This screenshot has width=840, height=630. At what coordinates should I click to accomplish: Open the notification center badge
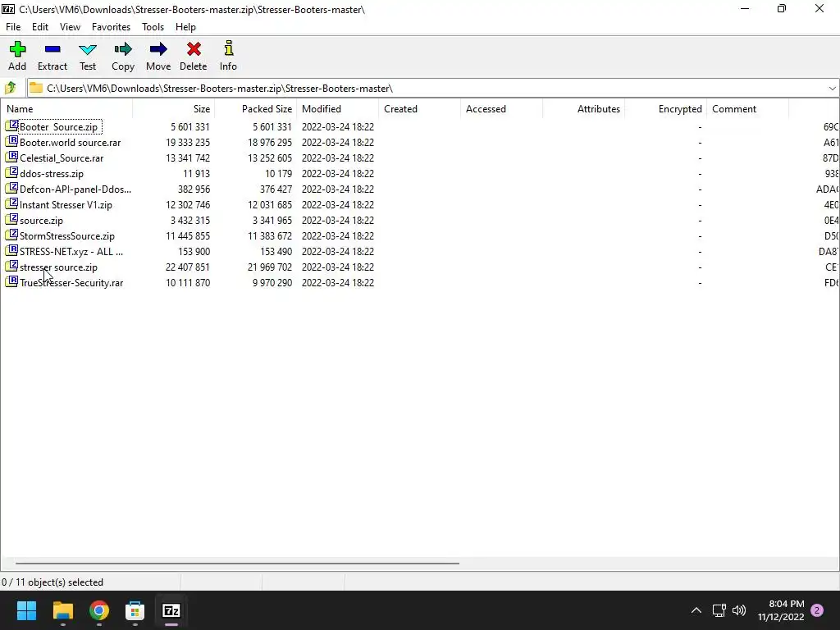(x=817, y=610)
